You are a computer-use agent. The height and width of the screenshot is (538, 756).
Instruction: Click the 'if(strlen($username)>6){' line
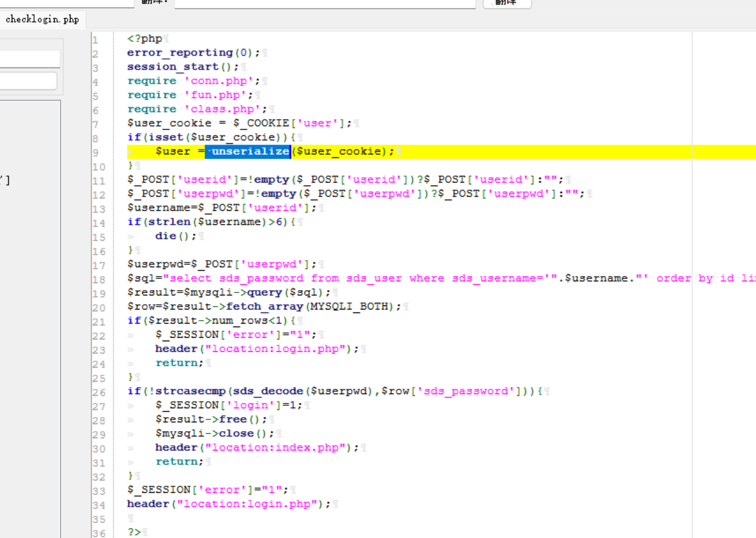[x=211, y=222]
